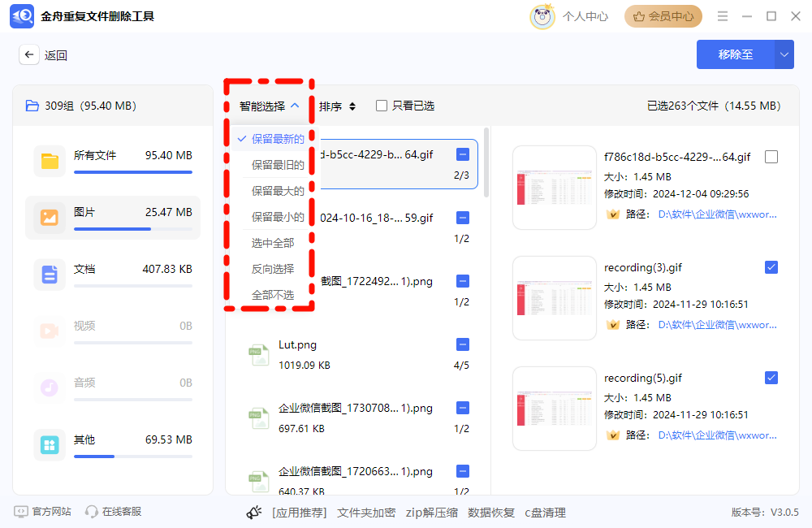Click the Documents category icon
This screenshot has height=528, width=812.
point(50,274)
